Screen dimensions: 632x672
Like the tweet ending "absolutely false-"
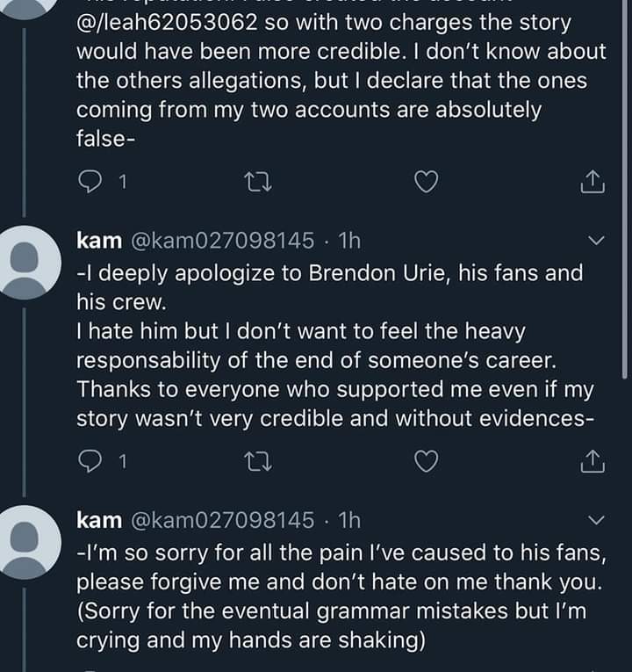pos(426,182)
